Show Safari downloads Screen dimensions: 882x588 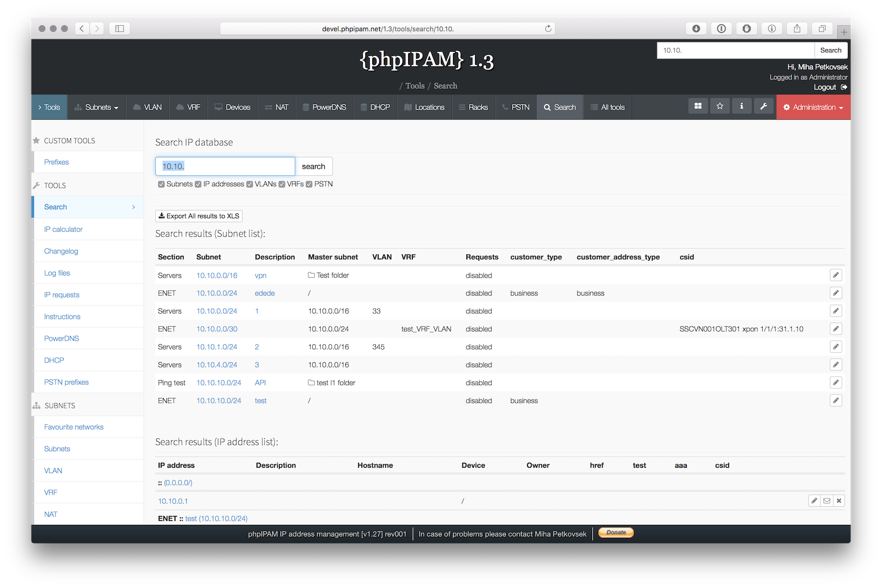(696, 28)
